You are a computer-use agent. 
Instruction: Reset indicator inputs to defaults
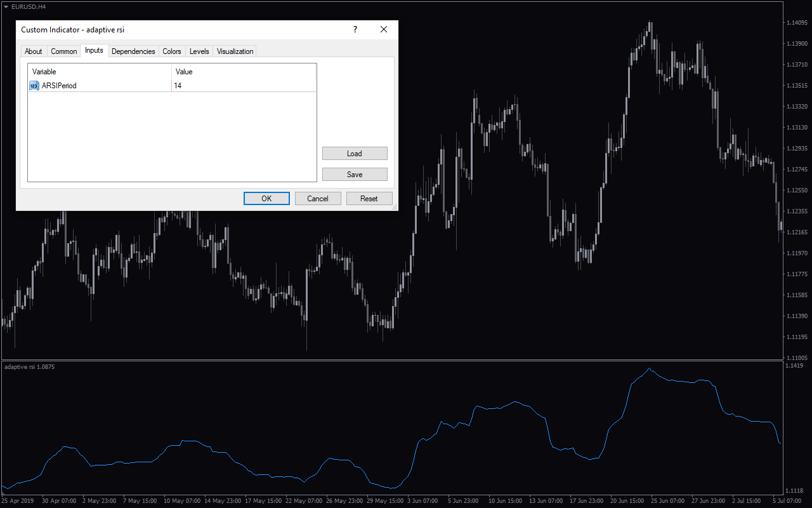point(369,199)
